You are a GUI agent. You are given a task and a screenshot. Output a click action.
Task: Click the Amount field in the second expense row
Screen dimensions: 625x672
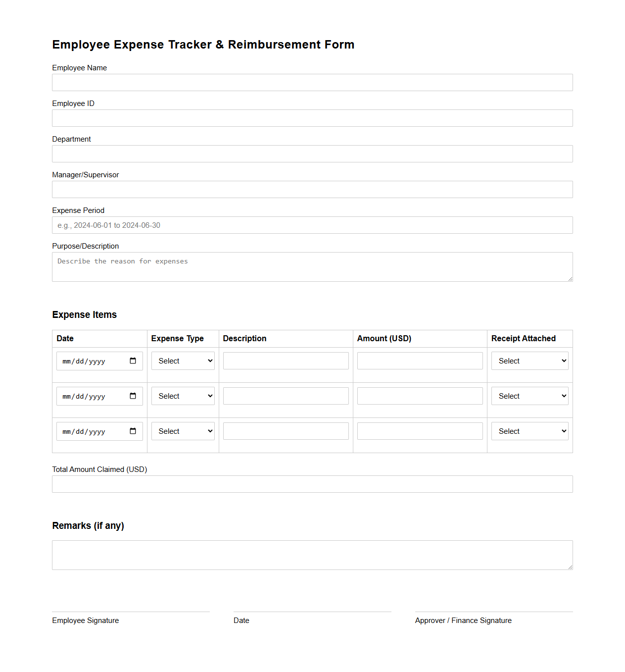(x=419, y=396)
